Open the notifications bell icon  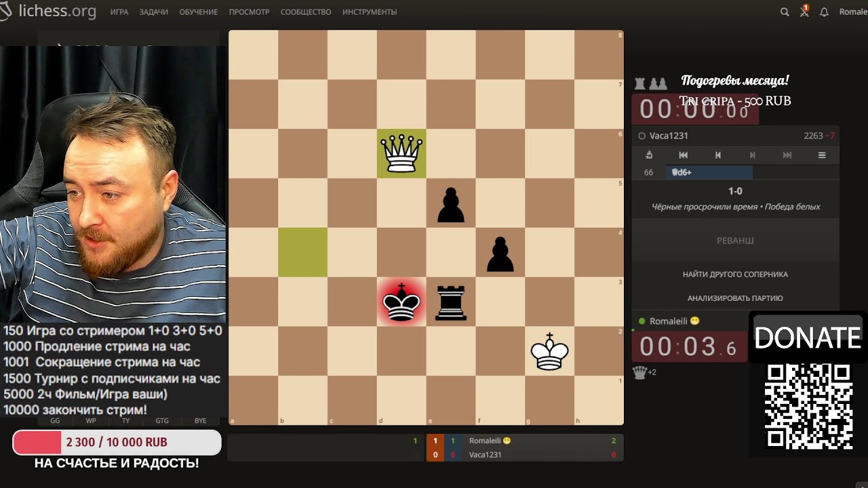pos(824,12)
